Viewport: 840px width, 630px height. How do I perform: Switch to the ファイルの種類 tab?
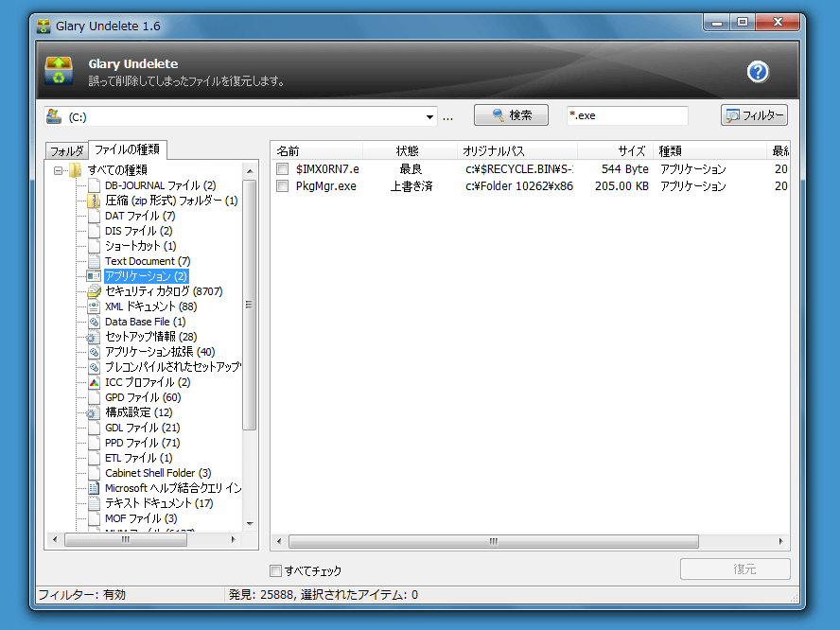(128, 149)
